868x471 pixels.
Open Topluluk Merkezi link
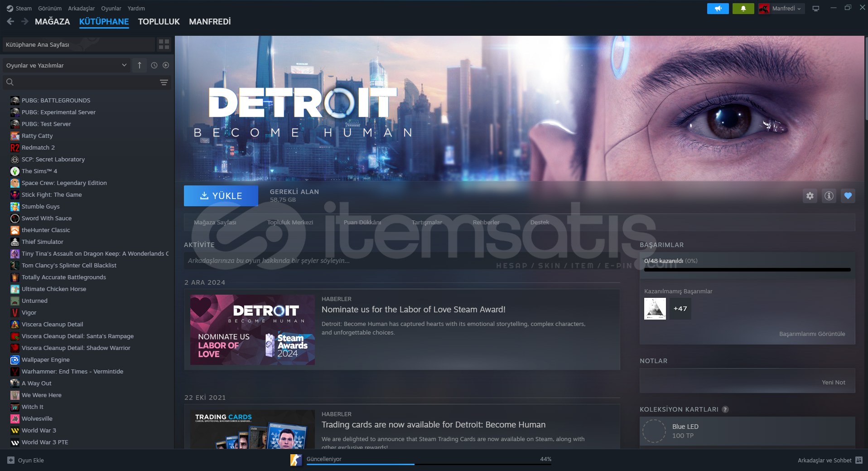tap(290, 223)
